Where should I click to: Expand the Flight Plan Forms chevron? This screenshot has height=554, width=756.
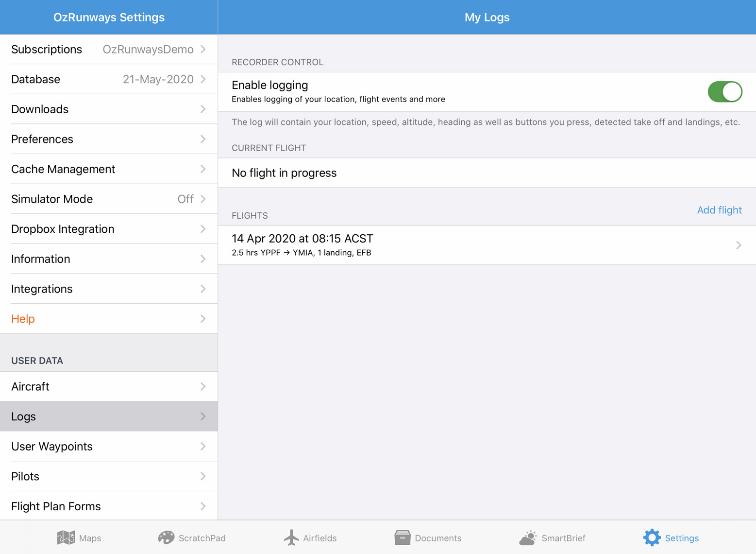[203, 506]
